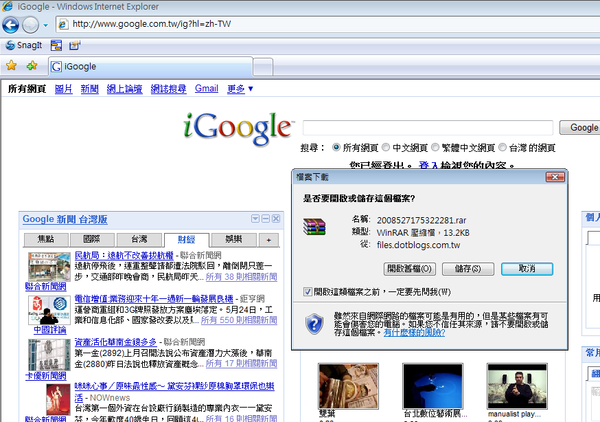The image size is (600, 422).
Task: Open the recent pages dropdown arrow
Action: (46, 26)
